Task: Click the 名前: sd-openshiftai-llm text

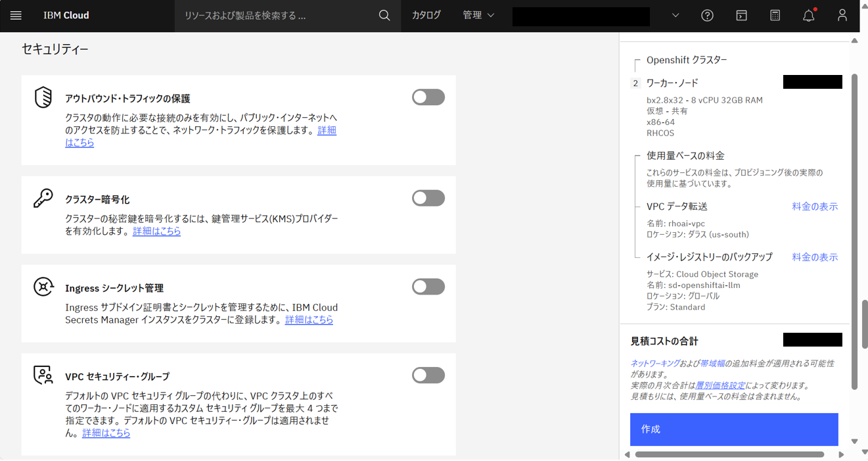Action: click(693, 285)
